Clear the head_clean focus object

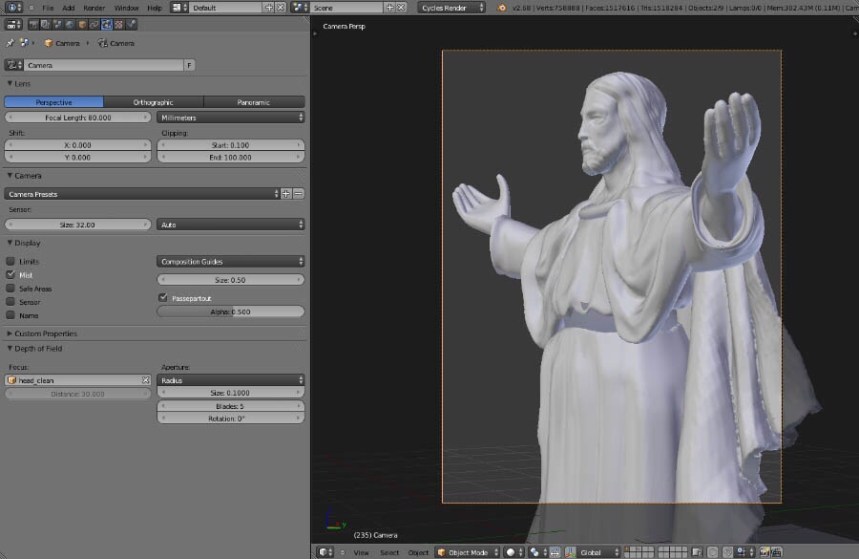[146, 380]
